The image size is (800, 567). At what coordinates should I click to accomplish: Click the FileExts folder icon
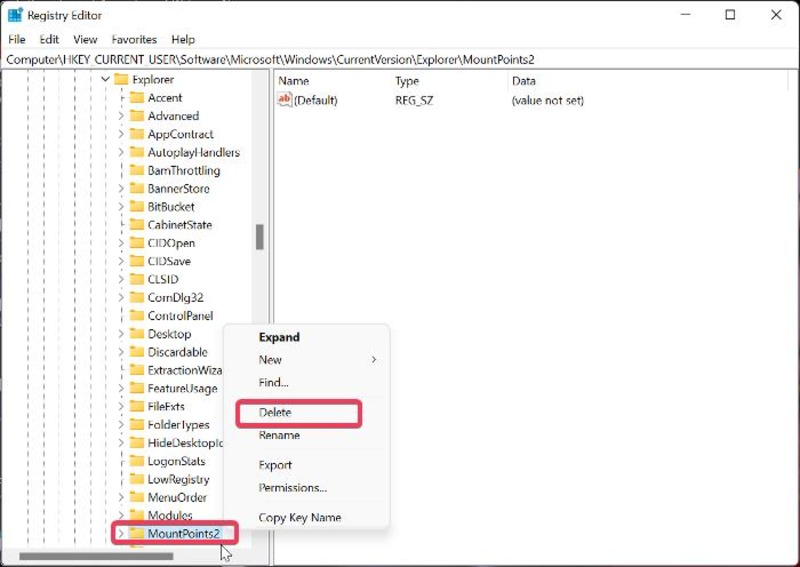click(137, 406)
